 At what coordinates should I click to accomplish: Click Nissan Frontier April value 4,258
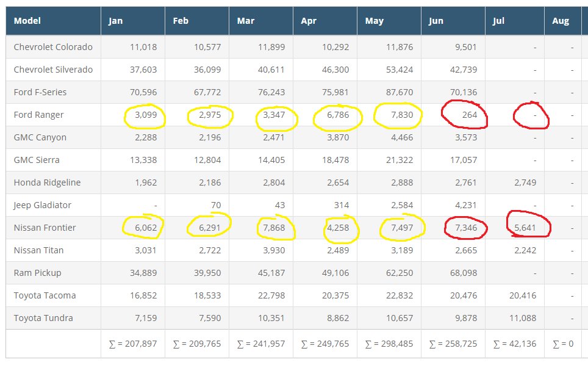[x=338, y=228]
